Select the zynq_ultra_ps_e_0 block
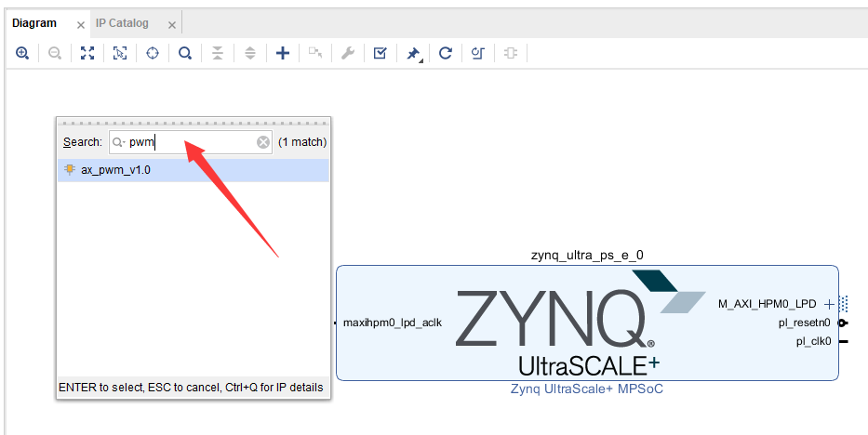 [x=587, y=323]
